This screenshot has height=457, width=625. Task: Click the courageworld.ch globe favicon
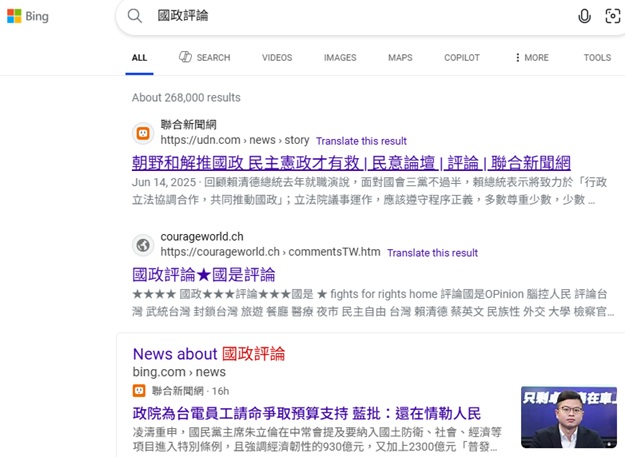pyautogui.click(x=143, y=245)
